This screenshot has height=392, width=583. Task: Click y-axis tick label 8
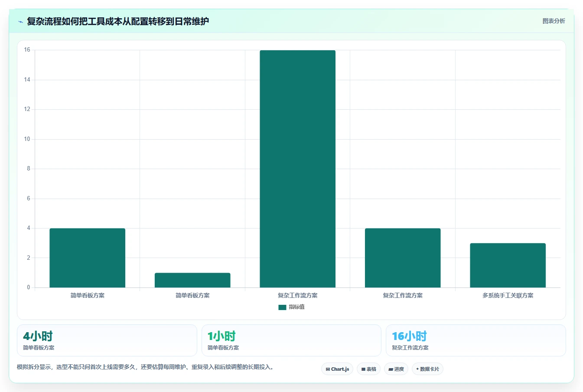29,169
